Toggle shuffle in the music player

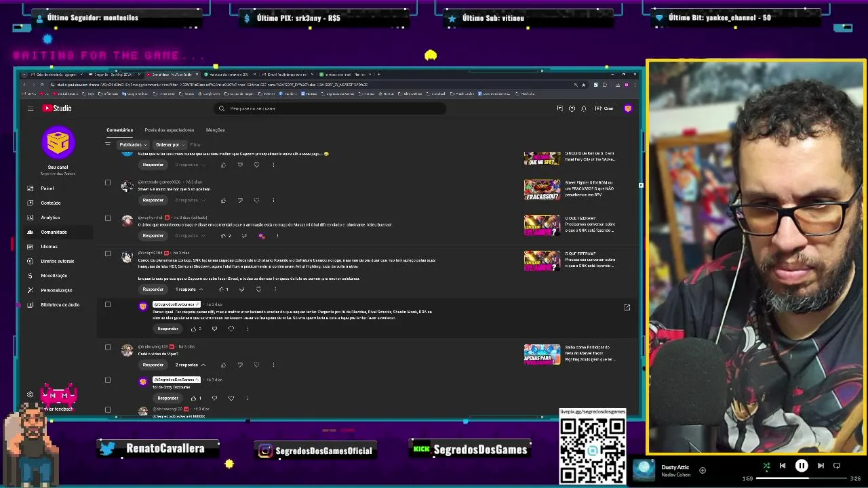[766, 466]
